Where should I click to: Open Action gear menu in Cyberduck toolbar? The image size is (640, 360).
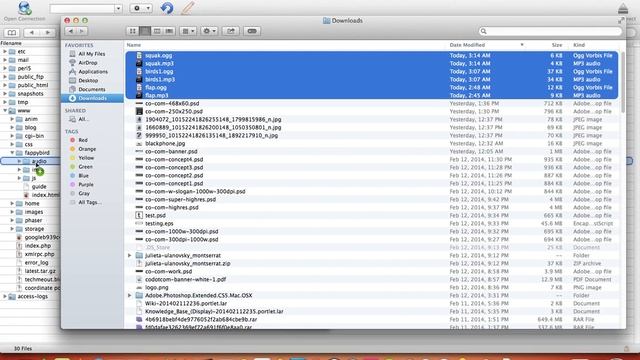(x=141, y=8)
